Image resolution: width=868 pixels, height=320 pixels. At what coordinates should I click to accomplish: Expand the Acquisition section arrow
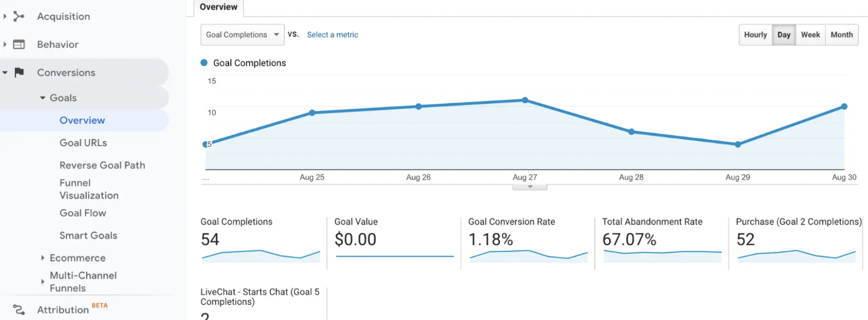[5, 16]
